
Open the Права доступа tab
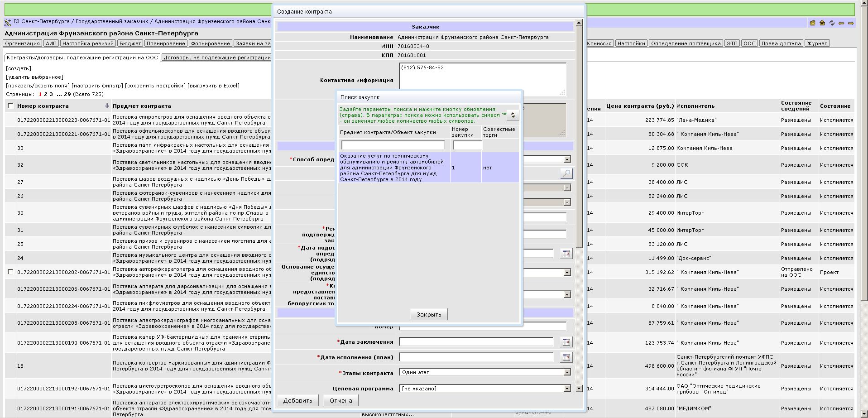pos(782,43)
